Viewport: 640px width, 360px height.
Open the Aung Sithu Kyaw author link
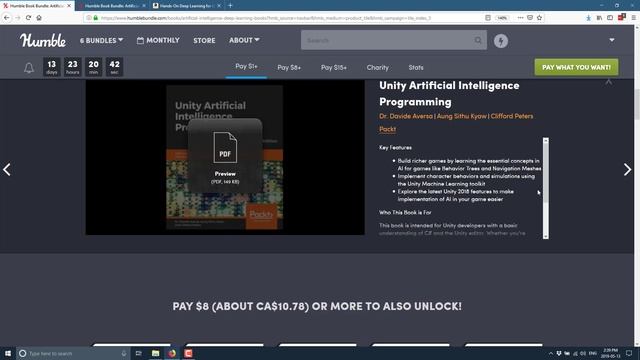click(462, 116)
